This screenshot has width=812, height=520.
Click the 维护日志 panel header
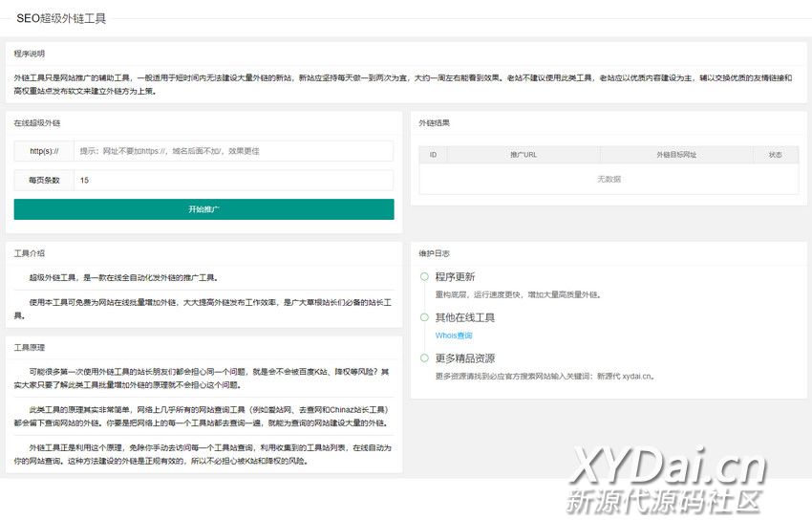coord(434,253)
